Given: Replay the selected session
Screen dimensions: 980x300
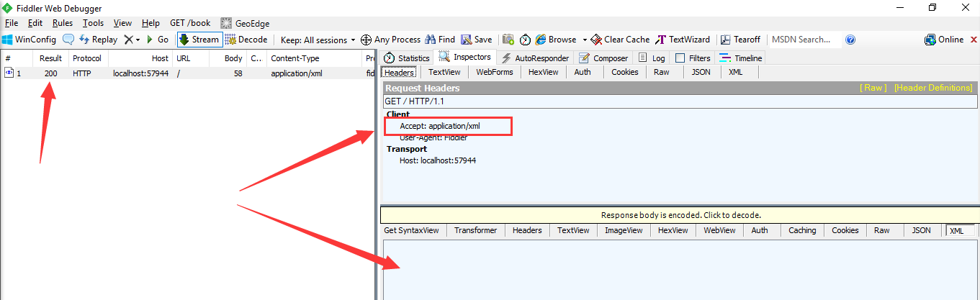Looking at the screenshot, I should click(98, 40).
